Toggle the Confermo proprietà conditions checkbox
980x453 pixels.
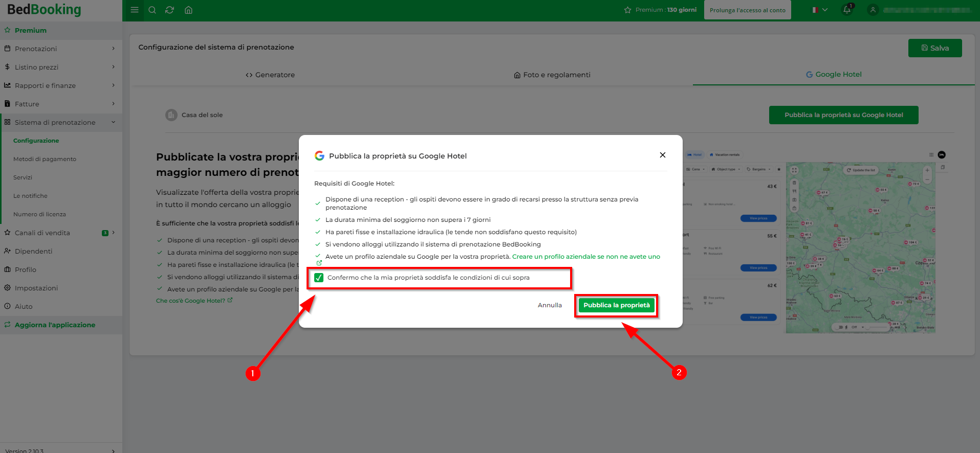(x=319, y=278)
